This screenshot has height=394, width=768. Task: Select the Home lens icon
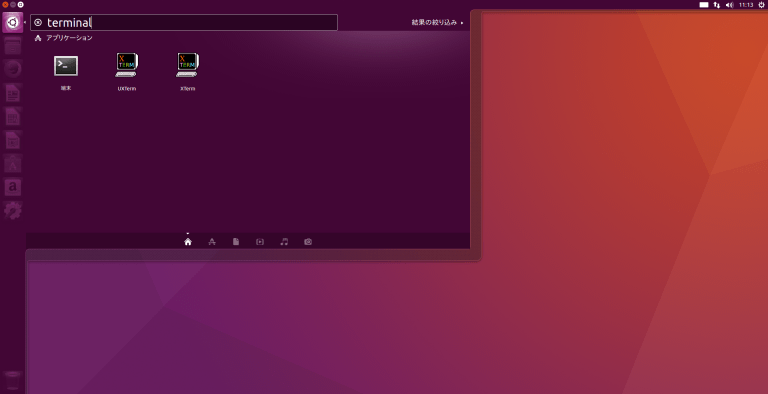188,242
